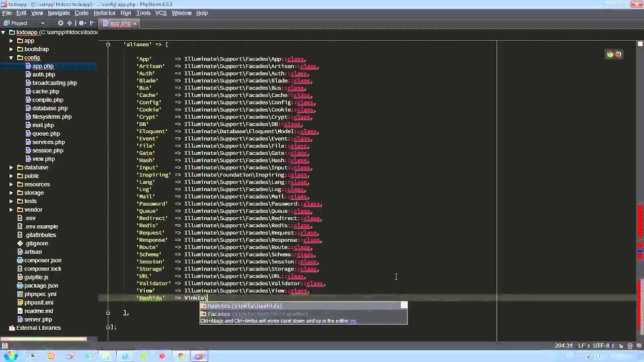Open the Windows Start button
The width and height of the screenshot is (644, 362).
tap(11, 356)
